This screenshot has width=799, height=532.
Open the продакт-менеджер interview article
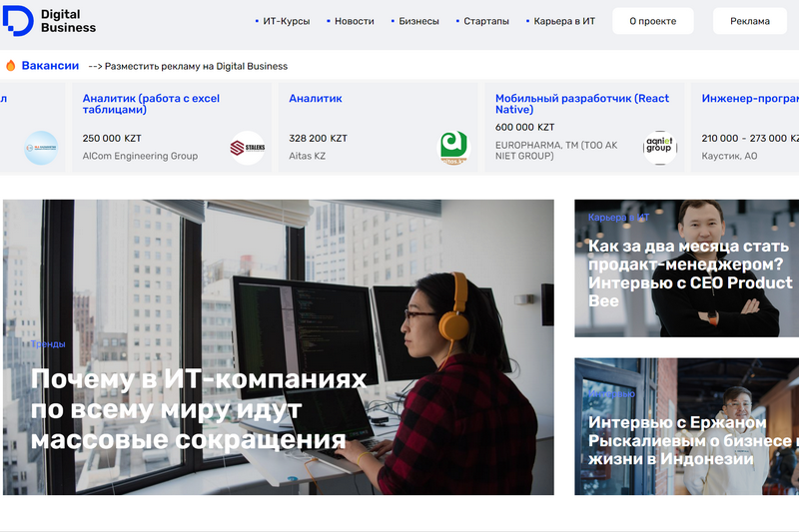click(689, 272)
